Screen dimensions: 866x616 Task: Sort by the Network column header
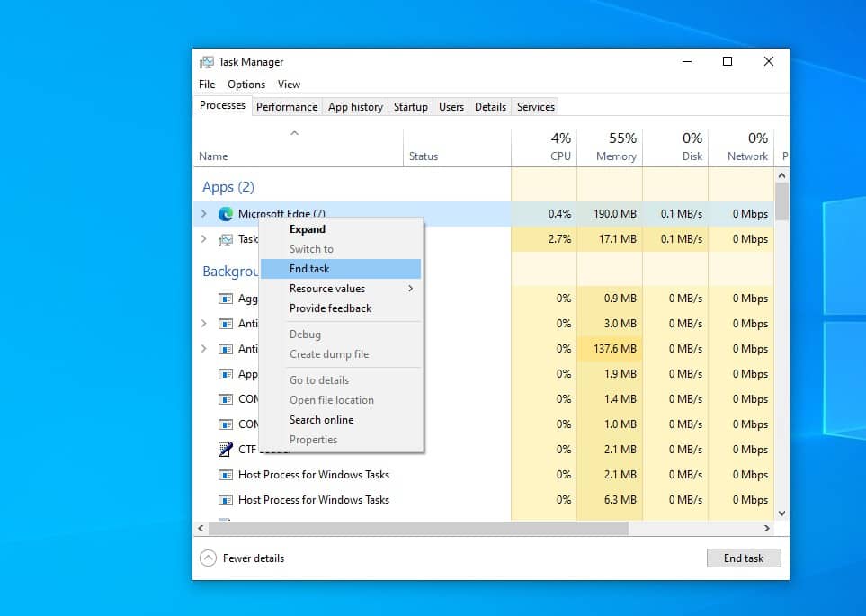click(x=742, y=147)
